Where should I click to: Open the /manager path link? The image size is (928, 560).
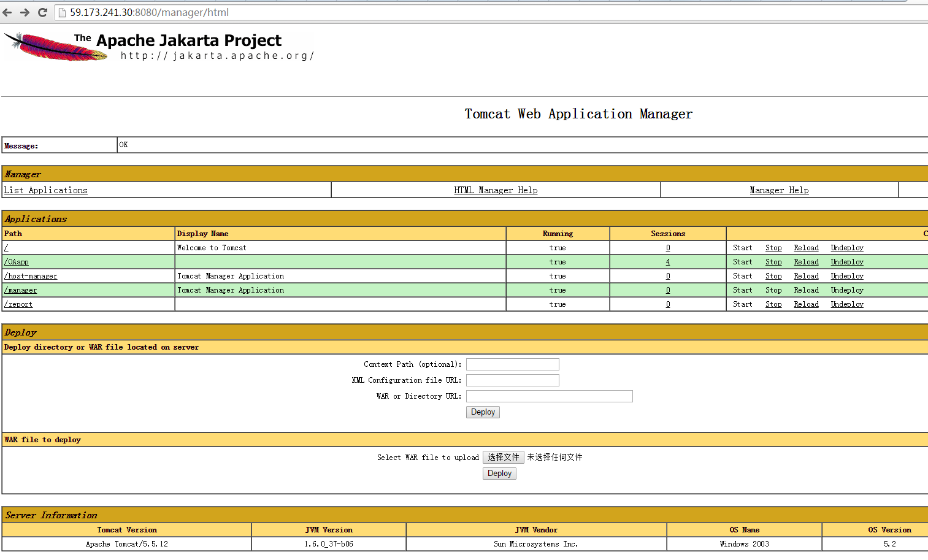[21, 290]
